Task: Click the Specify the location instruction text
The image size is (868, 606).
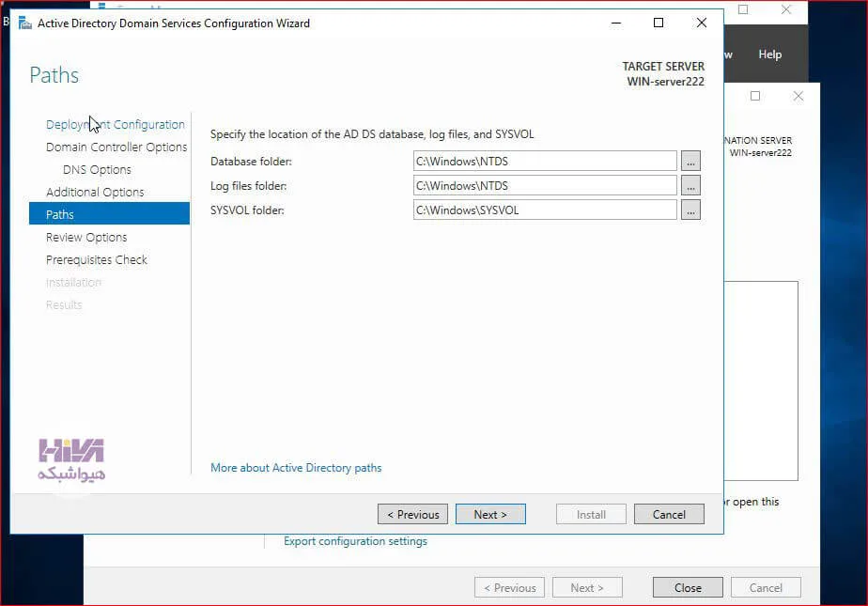Action: point(372,134)
